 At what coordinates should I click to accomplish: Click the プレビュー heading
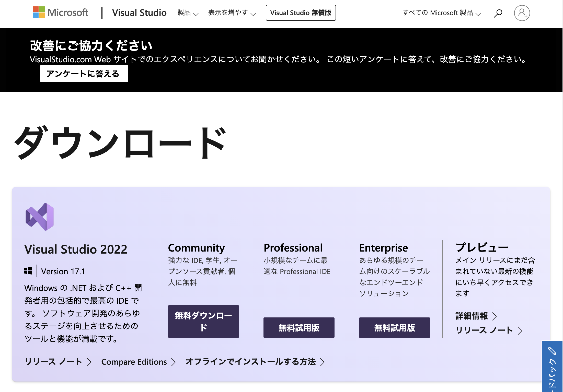coord(482,247)
